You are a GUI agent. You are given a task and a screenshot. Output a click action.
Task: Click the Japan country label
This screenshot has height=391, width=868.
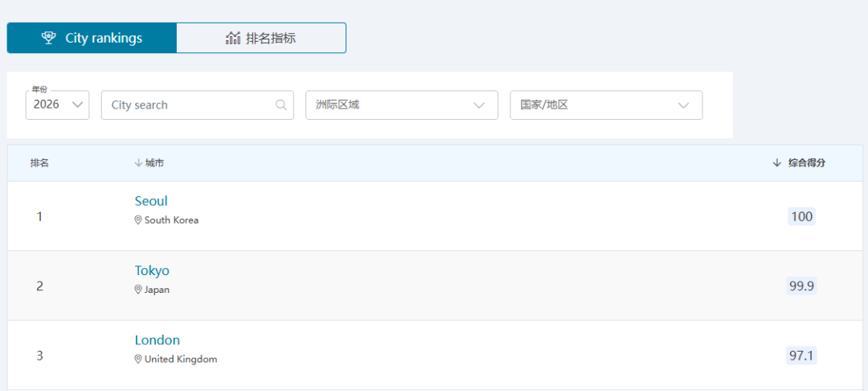click(158, 290)
